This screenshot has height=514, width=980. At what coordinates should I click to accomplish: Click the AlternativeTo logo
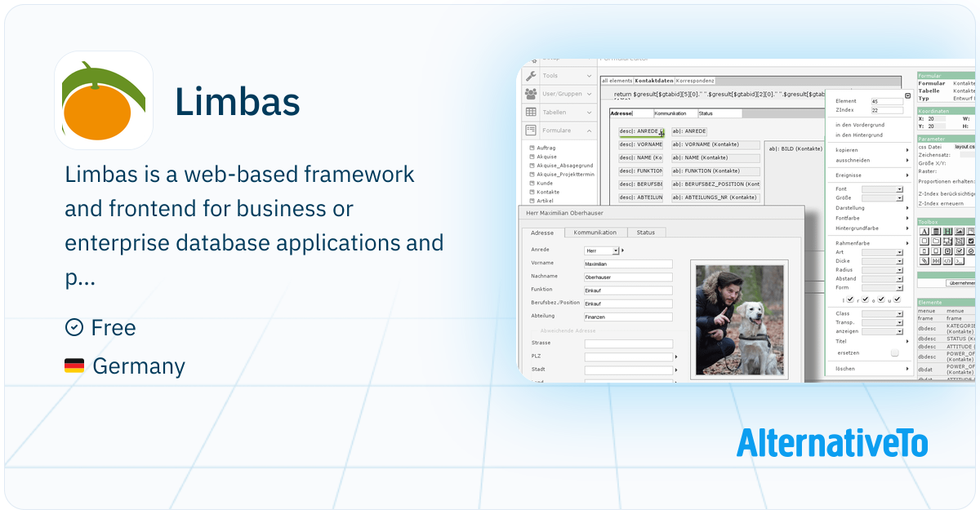click(832, 442)
